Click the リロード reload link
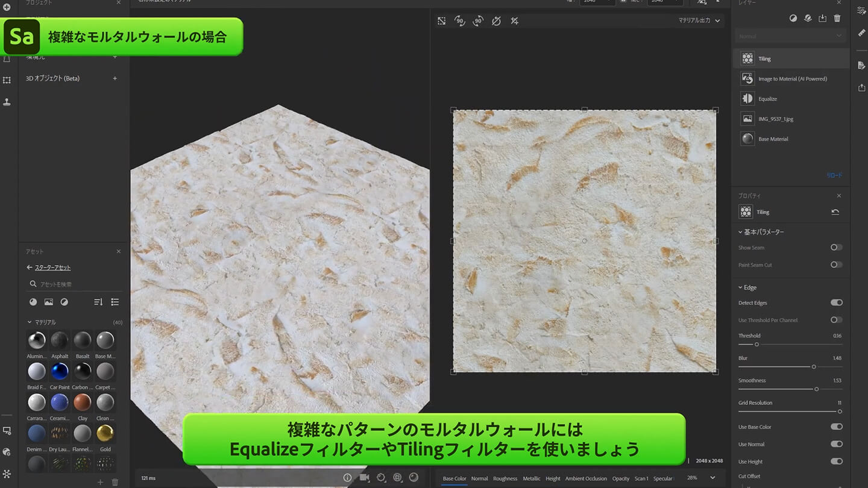This screenshot has height=488, width=868. point(834,175)
